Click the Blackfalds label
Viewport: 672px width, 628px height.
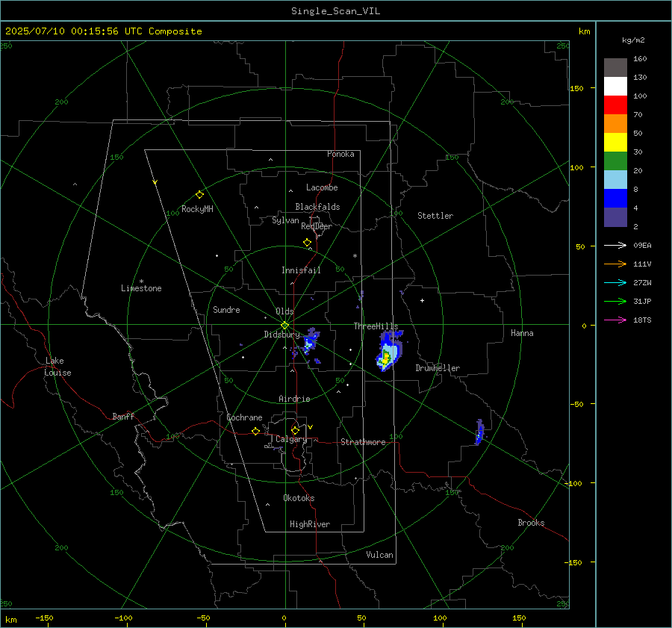click(317, 207)
